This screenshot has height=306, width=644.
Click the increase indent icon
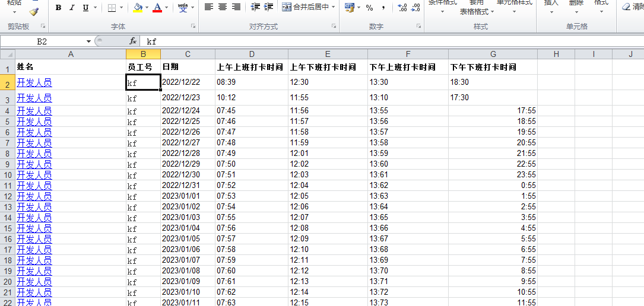click(x=269, y=8)
